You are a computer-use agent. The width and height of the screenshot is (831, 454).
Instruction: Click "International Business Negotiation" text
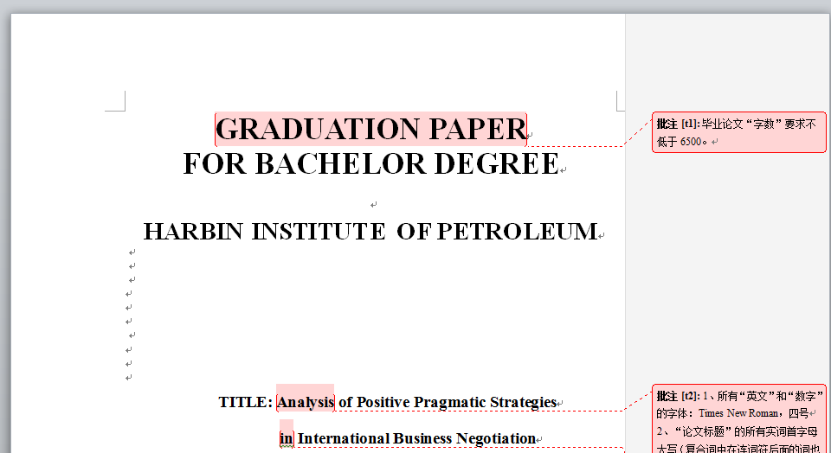[x=416, y=438]
